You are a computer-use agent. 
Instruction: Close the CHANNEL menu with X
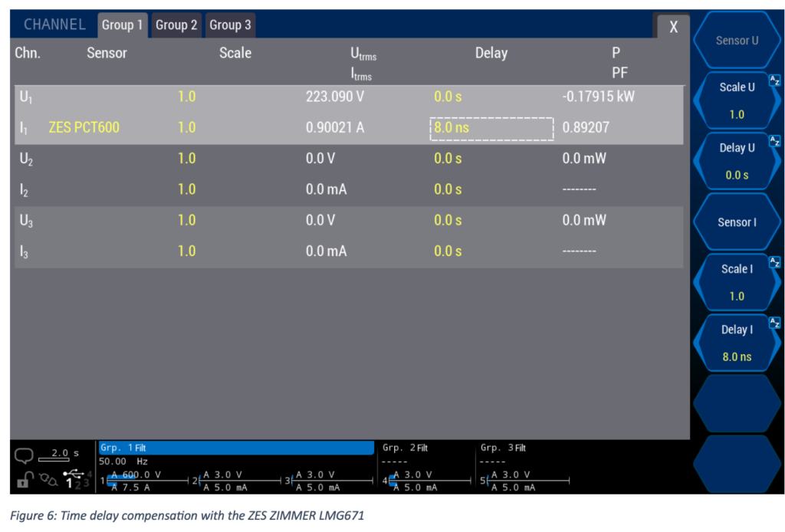[x=673, y=27]
